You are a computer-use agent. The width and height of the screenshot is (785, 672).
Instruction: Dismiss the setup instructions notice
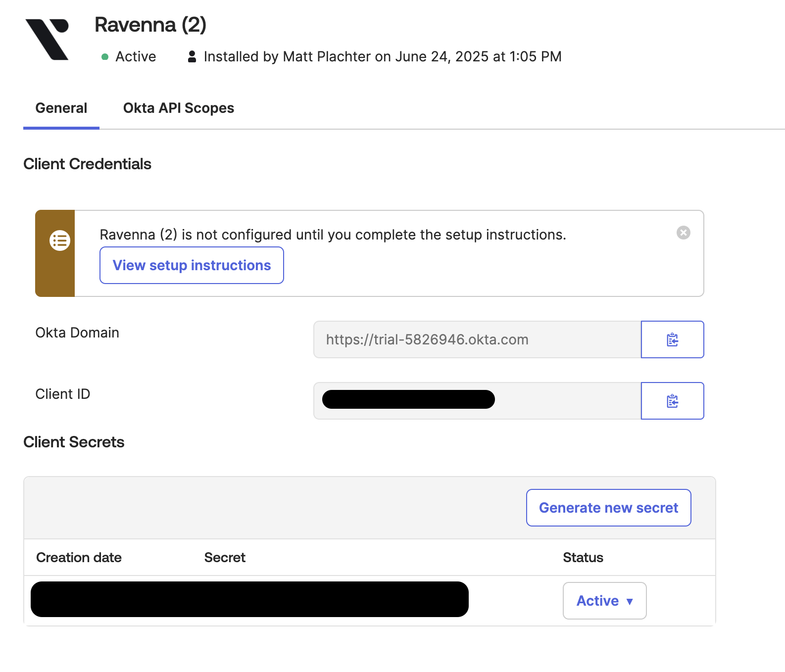click(684, 233)
